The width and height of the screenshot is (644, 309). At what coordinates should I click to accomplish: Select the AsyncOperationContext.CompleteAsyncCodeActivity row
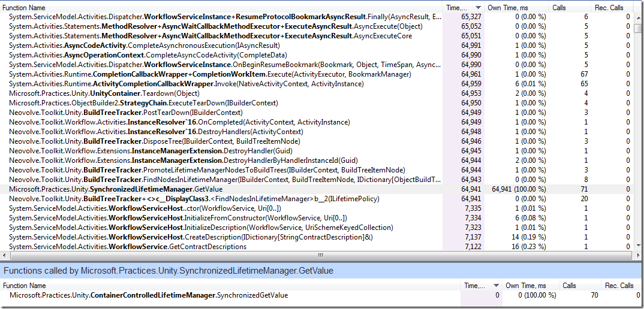316,55
